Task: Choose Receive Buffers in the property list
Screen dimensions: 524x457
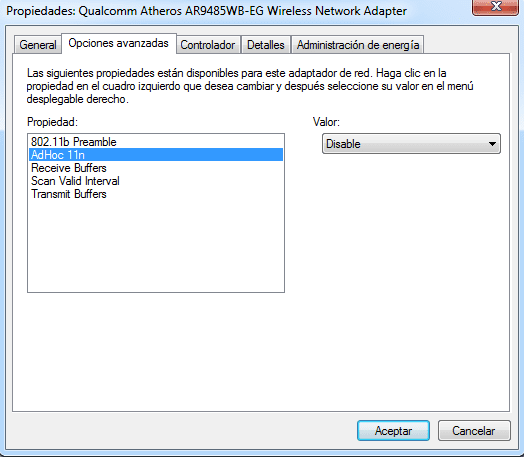Action: 156,168
